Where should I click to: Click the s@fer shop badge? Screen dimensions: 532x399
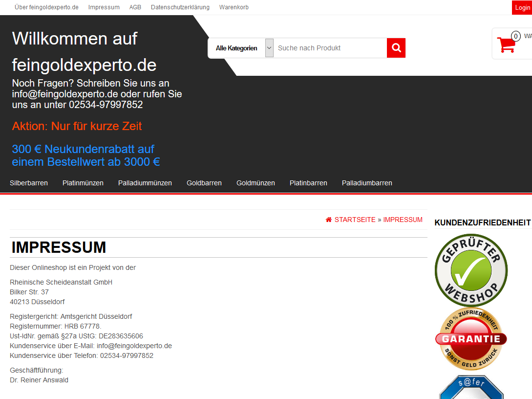(x=471, y=387)
